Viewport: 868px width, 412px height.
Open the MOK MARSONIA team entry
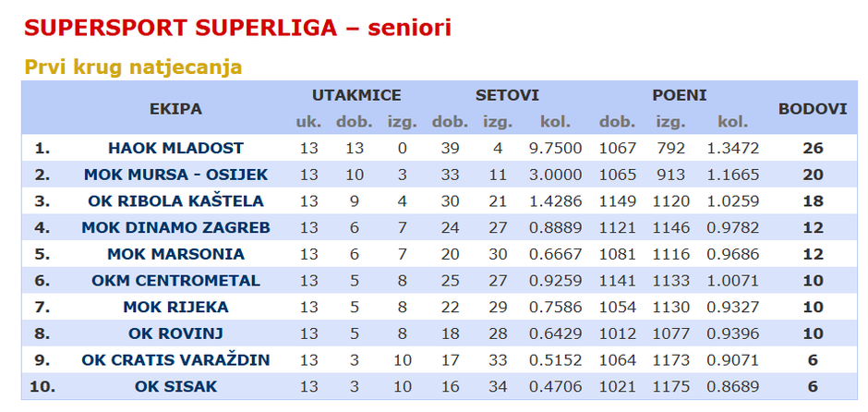[175, 254]
